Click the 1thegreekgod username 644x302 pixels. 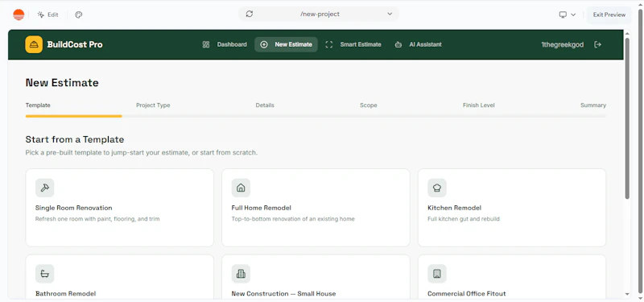[x=562, y=44]
